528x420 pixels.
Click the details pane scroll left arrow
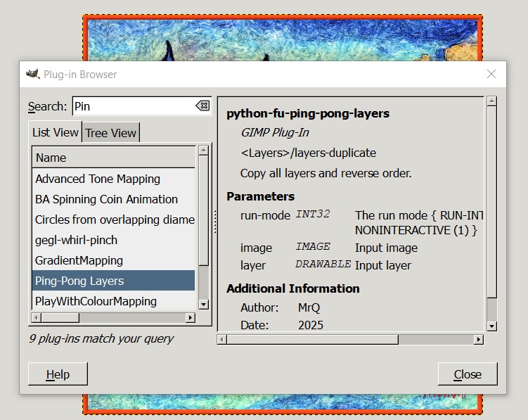pyautogui.click(x=221, y=339)
